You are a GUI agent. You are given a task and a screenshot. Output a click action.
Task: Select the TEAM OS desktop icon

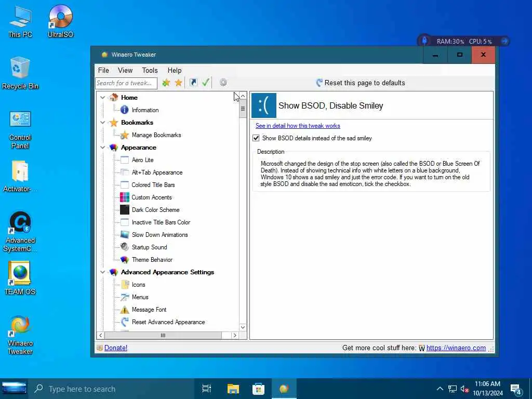[20, 278]
